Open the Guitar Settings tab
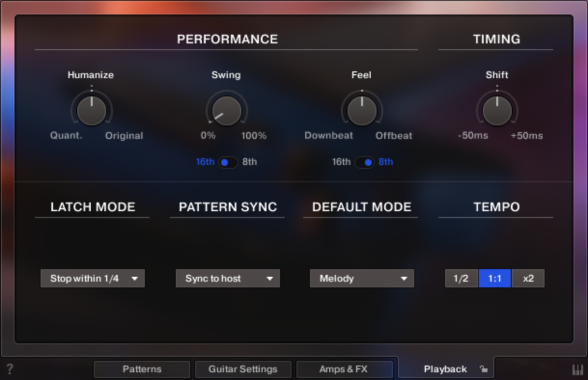This screenshot has height=380, width=588. coord(243,369)
